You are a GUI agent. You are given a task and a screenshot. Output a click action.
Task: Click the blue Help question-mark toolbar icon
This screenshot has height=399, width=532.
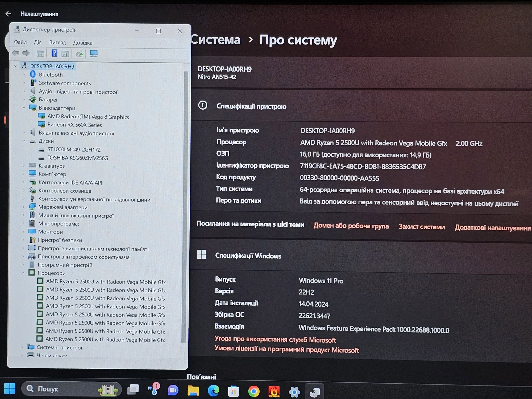(x=54, y=53)
